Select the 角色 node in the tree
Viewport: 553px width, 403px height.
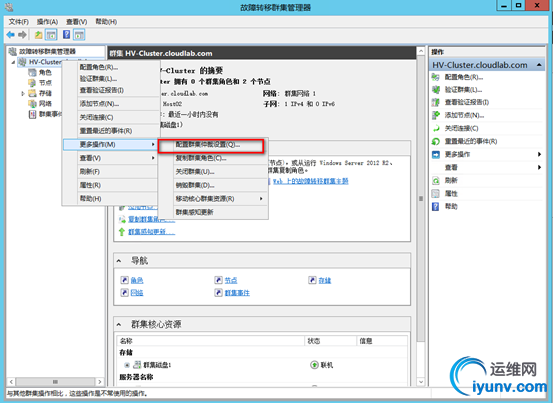point(45,72)
